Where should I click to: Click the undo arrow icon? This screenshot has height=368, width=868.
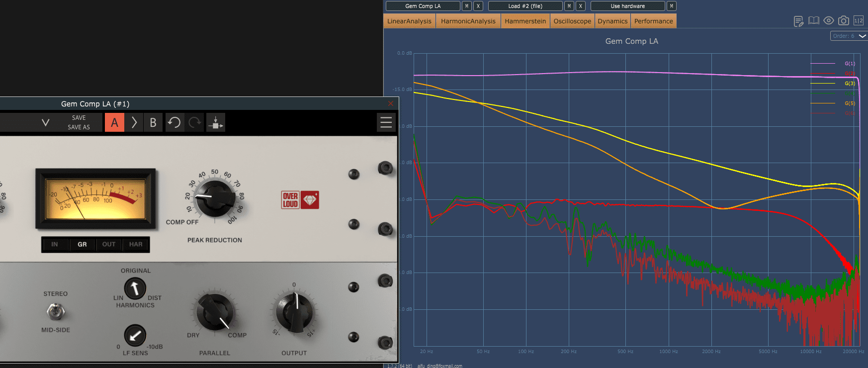coord(174,122)
